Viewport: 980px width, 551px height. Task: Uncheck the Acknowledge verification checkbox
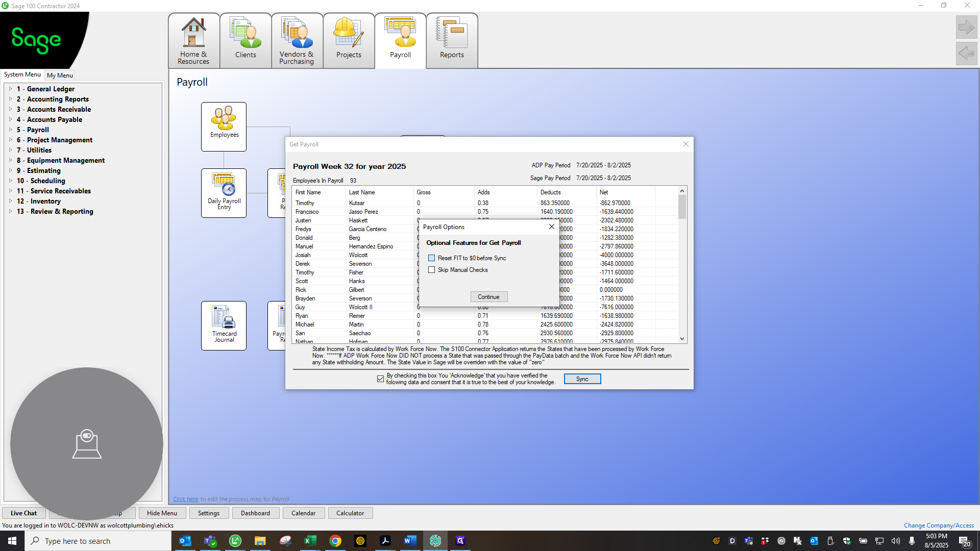click(x=380, y=379)
